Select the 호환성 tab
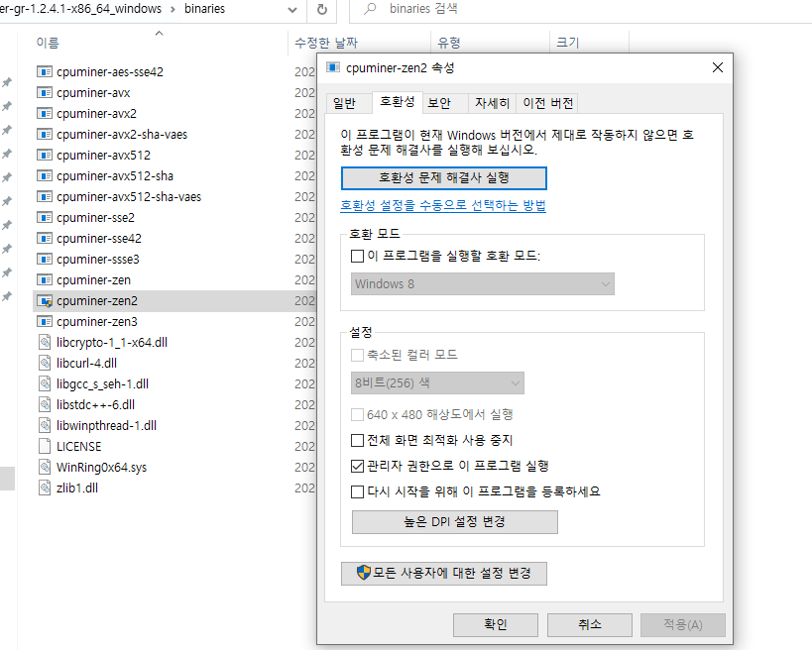 click(x=398, y=102)
